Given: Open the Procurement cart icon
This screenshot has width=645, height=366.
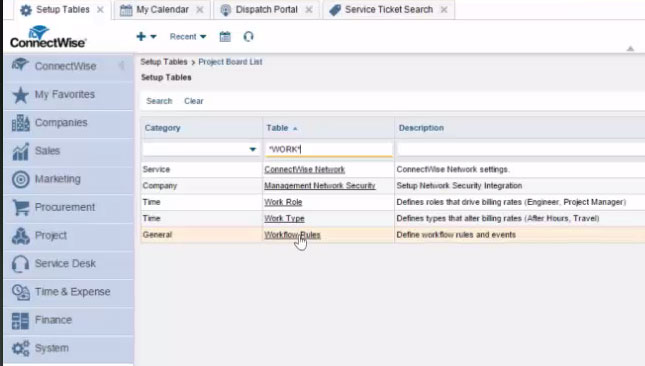Looking at the screenshot, I should [x=21, y=207].
